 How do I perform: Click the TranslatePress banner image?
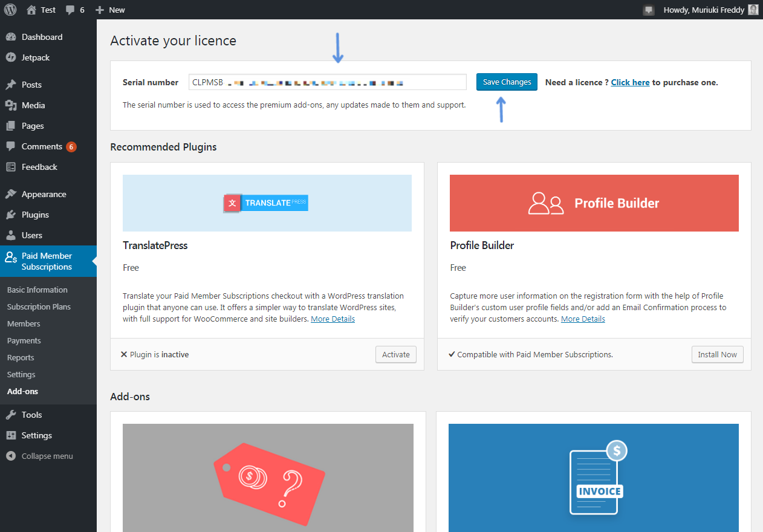tap(267, 203)
